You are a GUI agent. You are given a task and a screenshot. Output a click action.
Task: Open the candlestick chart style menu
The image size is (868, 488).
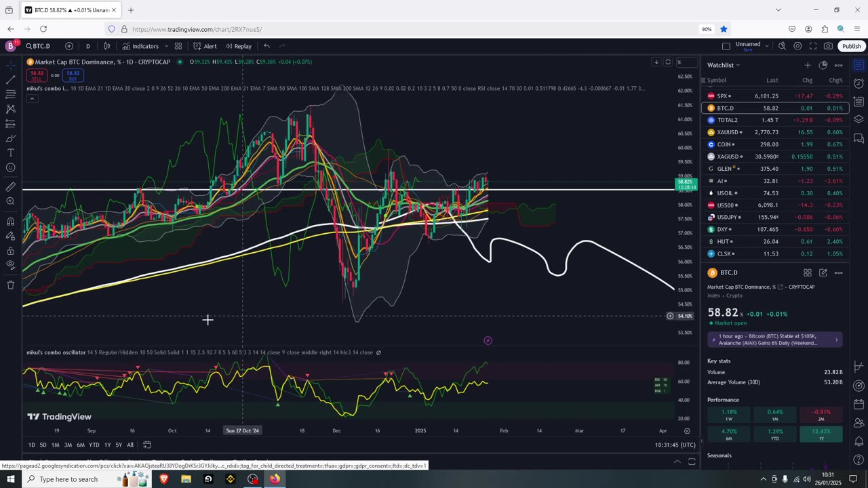coord(107,46)
